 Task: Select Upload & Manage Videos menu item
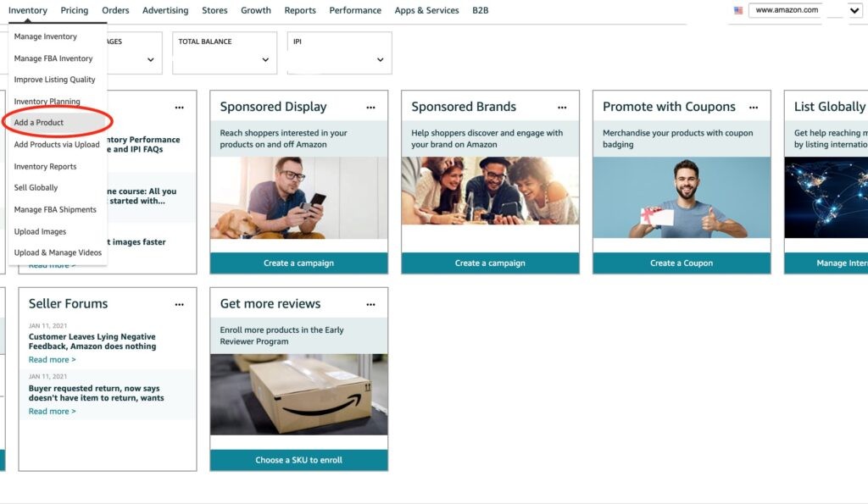tap(58, 252)
